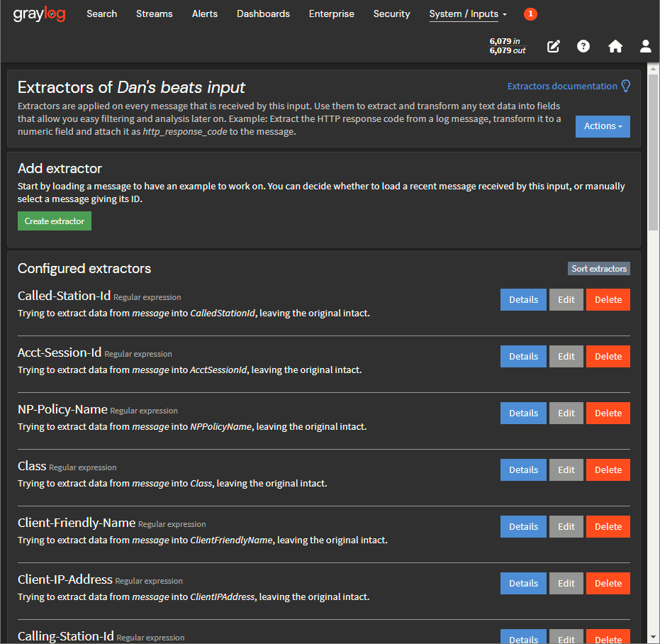Image resolution: width=660 pixels, height=644 pixels.
Task: Open the user profile icon
Action: pyautogui.click(x=645, y=46)
